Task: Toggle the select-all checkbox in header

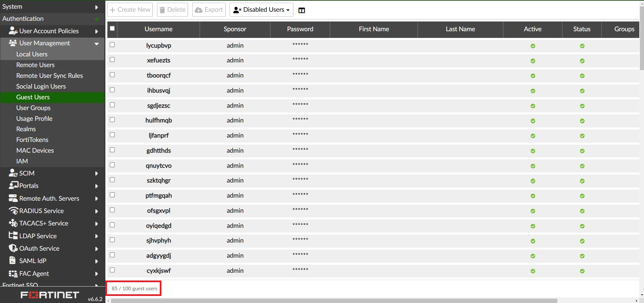Action: [x=112, y=29]
